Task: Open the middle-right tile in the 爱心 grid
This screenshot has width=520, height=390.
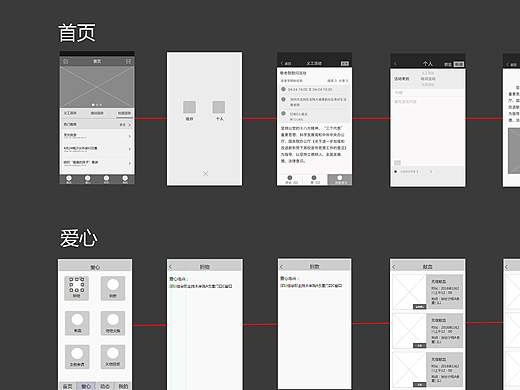Action: point(113,323)
